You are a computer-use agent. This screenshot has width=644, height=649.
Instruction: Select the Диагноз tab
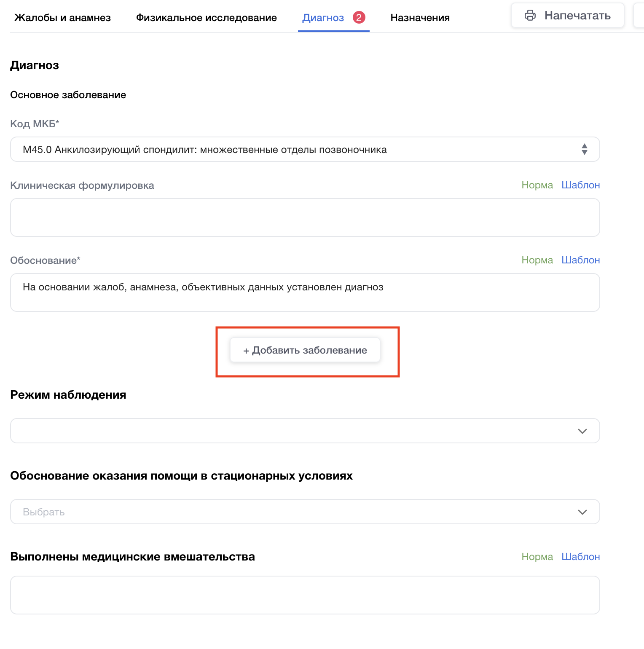pos(323,18)
